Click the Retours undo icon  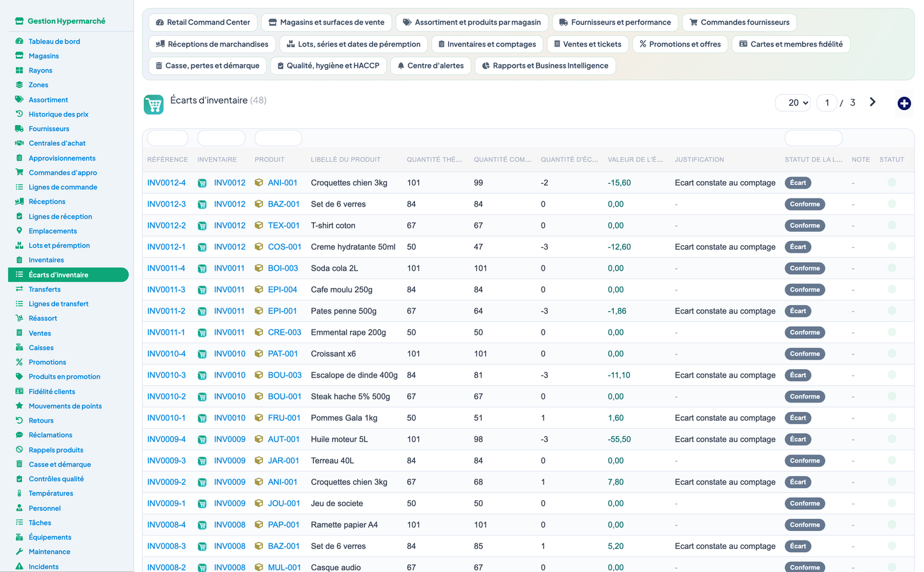point(19,420)
